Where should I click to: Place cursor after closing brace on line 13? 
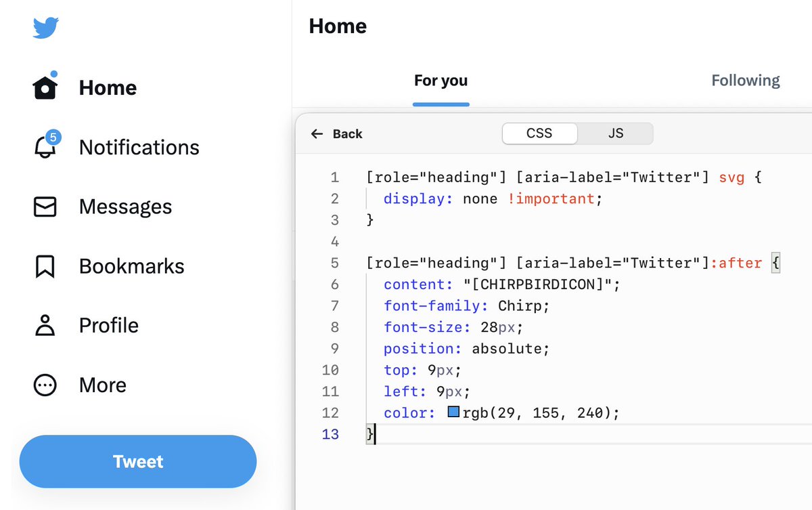point(375,434)
